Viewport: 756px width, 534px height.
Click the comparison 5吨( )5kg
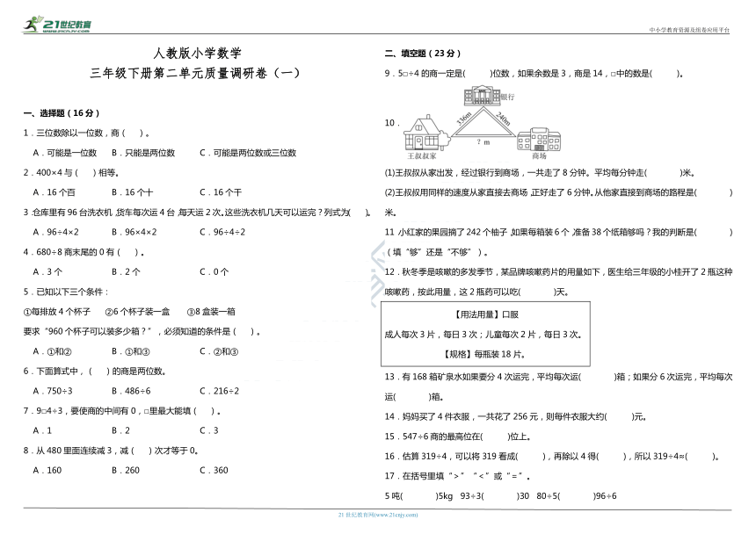click(418, 496)
